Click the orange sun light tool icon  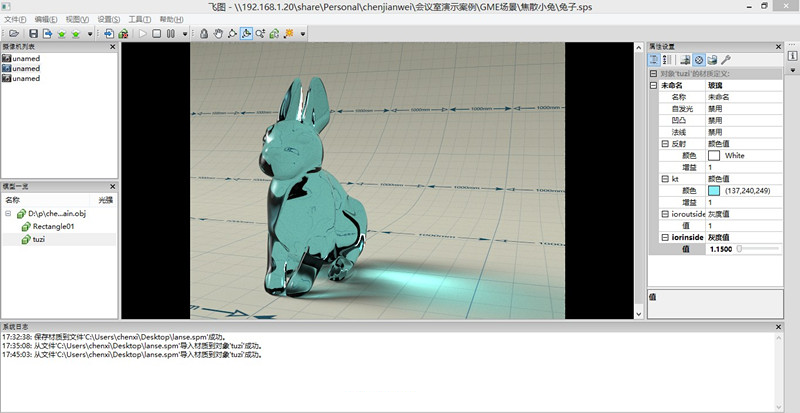(289, 34)
